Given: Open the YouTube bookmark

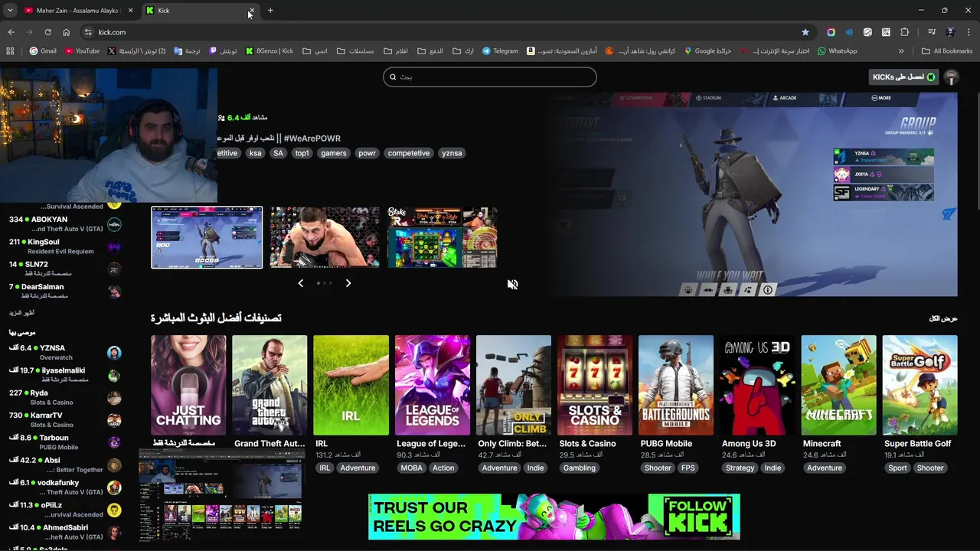Looking at the screenshot, I should tap(82, 51).
